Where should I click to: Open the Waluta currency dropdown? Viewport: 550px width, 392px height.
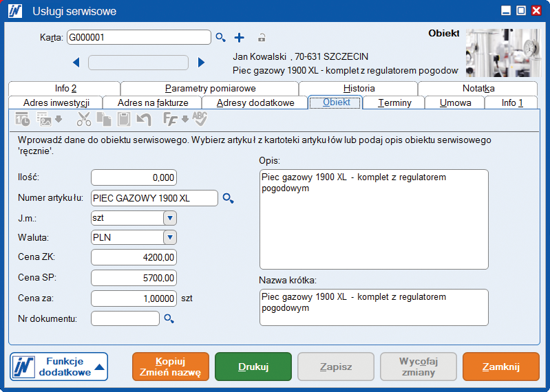(169, 237)
